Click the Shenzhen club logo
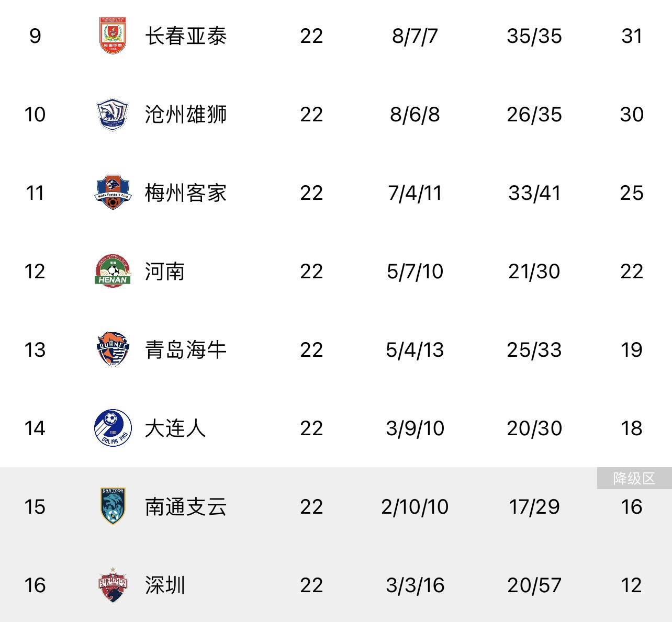The image size is (672, 622). [x=113, y=585]
